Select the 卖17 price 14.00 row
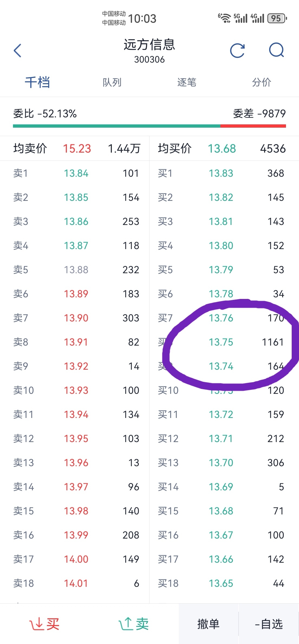The width and height of the screenshot is (299, 644). point(75,559)
